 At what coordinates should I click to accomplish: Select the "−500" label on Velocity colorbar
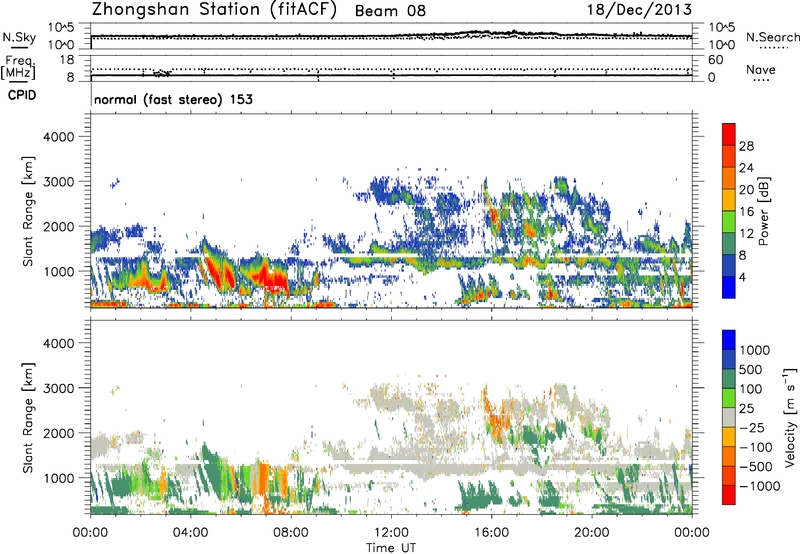coord(756,467)
